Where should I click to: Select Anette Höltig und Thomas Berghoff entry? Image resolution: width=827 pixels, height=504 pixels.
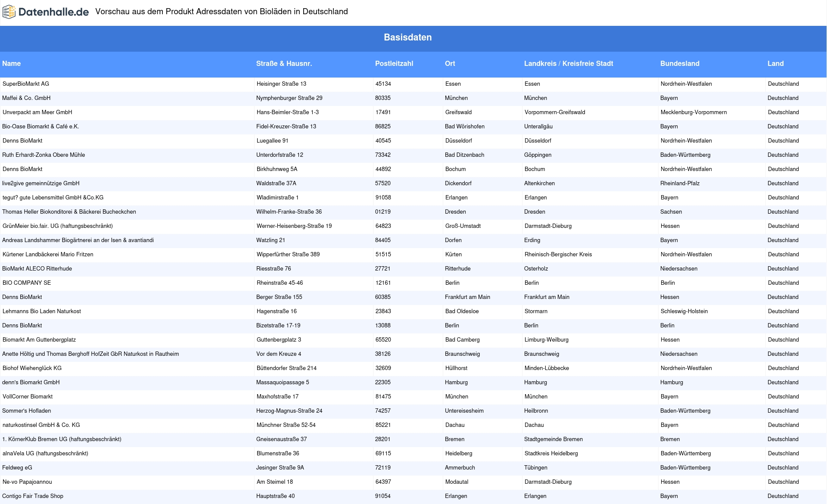90,354
